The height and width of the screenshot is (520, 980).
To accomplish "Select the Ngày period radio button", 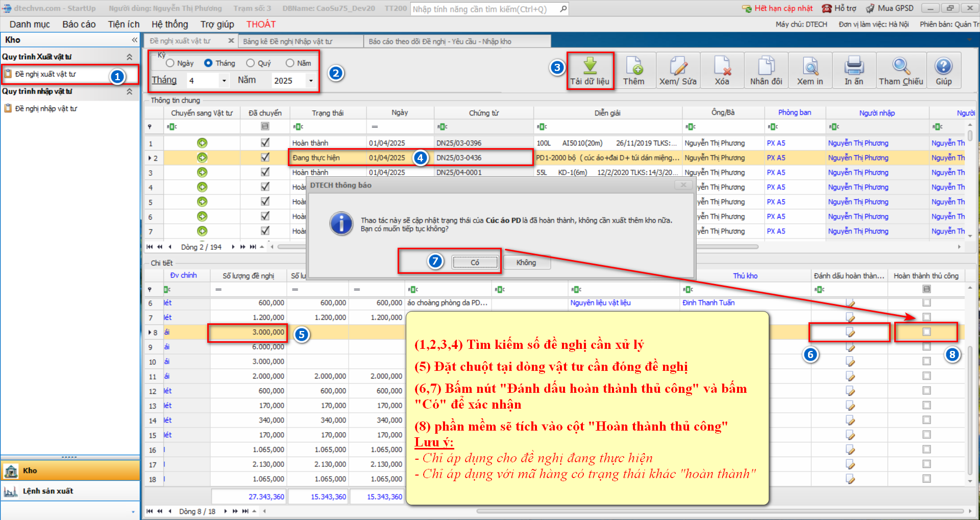I will click(x=170, y=63).
